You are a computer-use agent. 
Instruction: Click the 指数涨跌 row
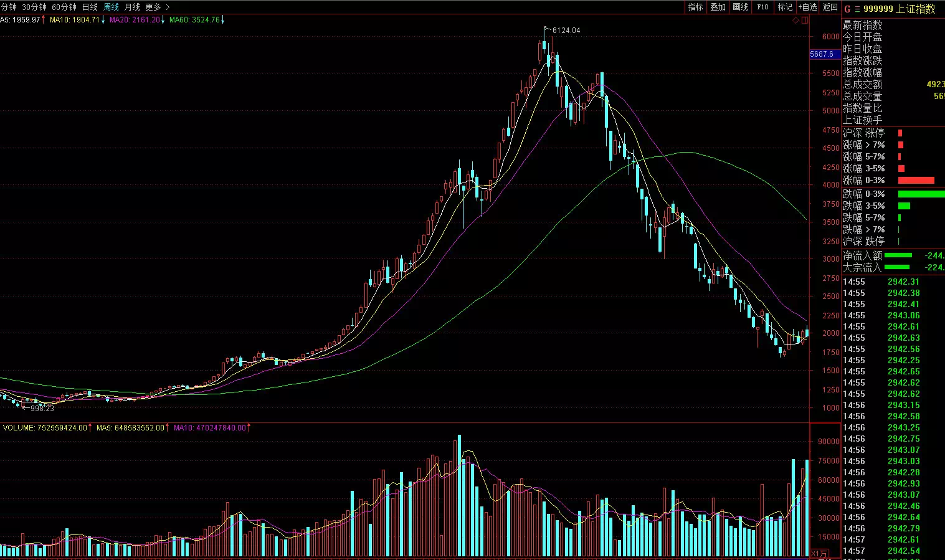(x=893, y=60)
